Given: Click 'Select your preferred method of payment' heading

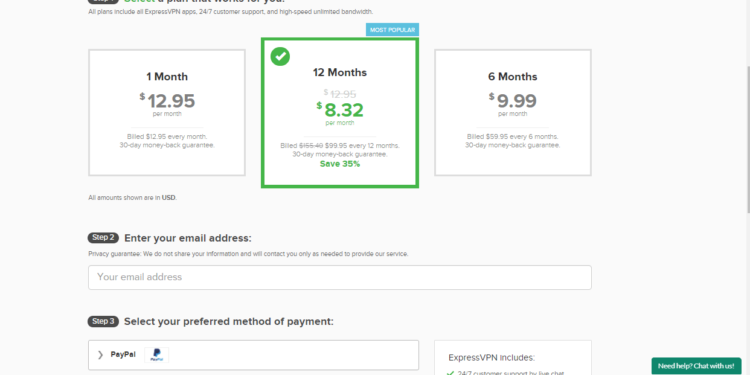Looking at the screenshot, I should [229, 321].
